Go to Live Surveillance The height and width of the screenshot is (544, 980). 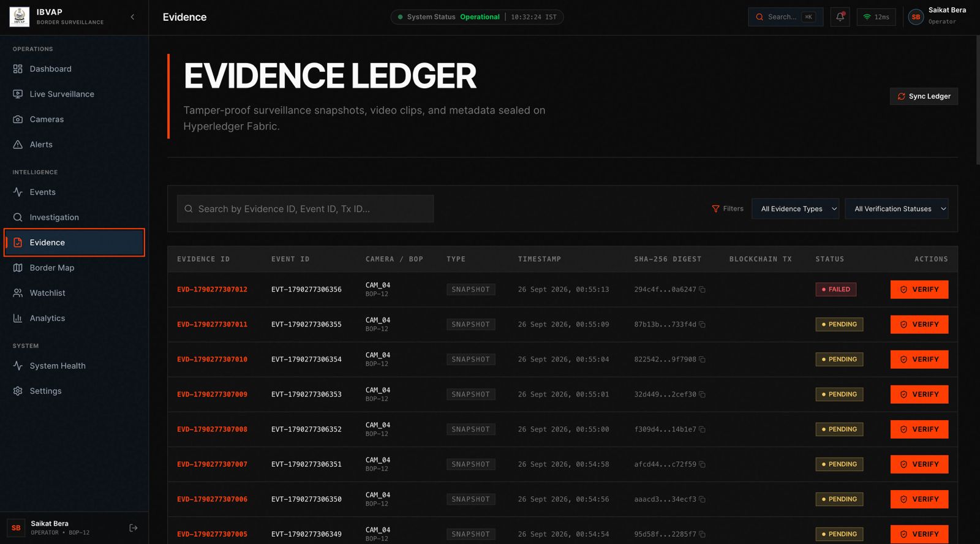74,94
